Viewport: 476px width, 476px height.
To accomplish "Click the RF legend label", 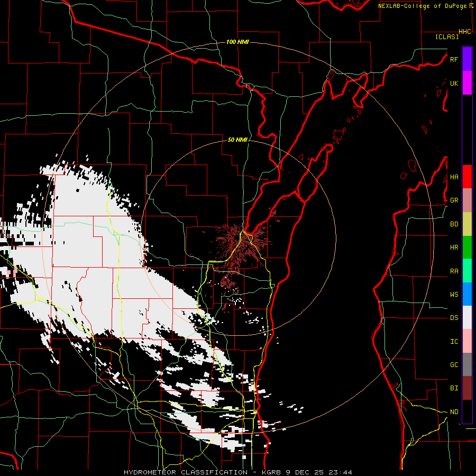I will pos(454,59).
